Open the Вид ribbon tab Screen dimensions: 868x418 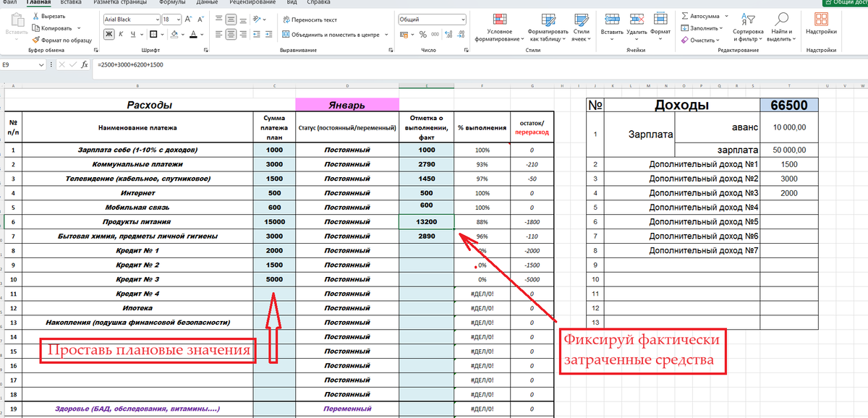coord(291,3)
